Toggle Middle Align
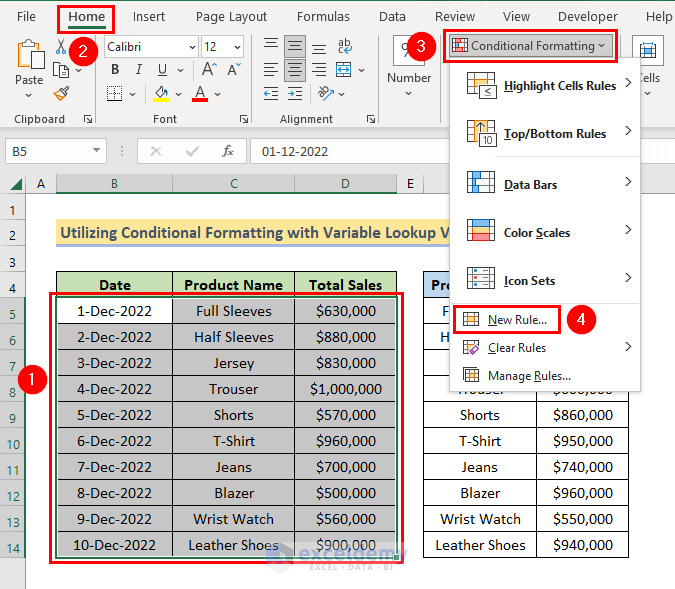 point(295,46)
